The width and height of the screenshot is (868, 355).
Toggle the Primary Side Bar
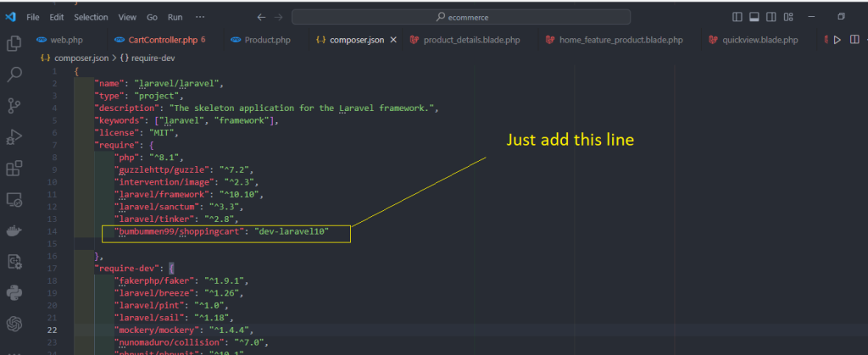[x=737, y=17]
